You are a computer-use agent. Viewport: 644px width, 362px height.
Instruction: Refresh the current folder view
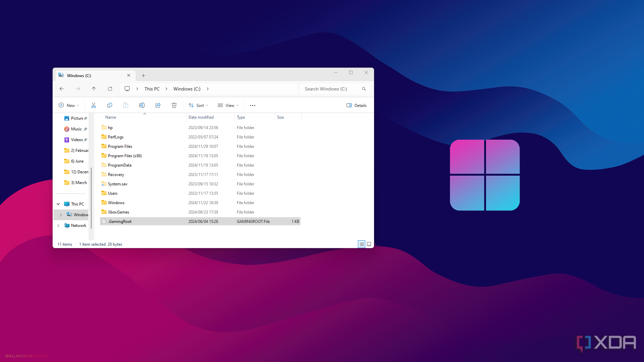110,89
